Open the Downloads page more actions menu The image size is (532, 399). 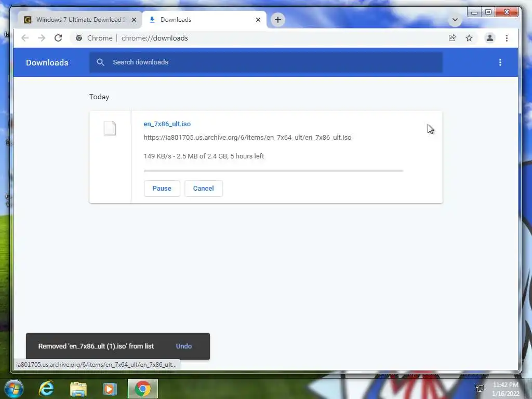(x=500, y=62)
